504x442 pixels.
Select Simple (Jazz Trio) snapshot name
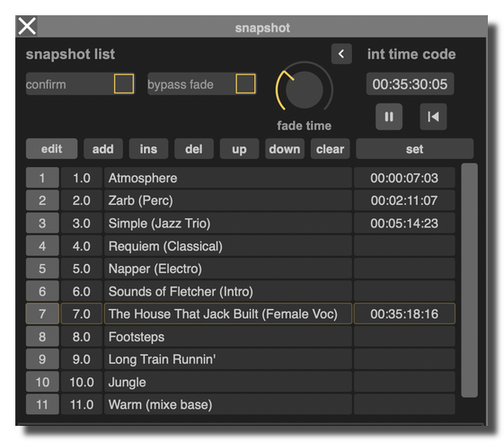pyautogui.click(x=228, y=223)
